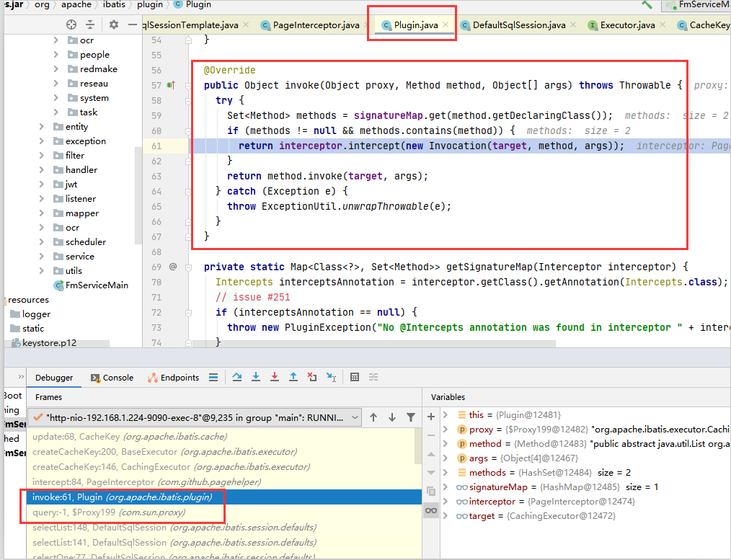Hide the project panel with minus icon
This screenshot has height=560, width=731.
coord(133,25)
